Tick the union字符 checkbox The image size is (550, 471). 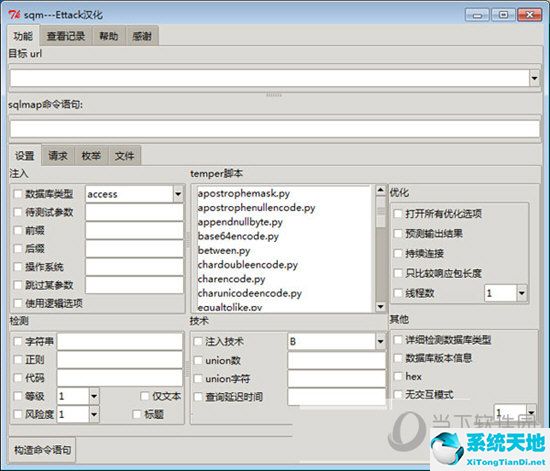click(198, 378)
